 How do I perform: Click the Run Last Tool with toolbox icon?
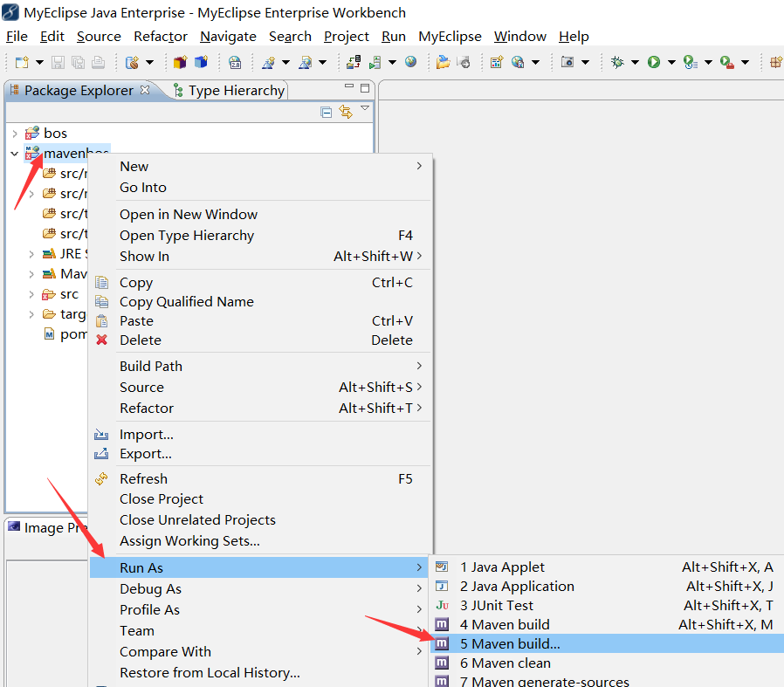click(x=727, y=63)
